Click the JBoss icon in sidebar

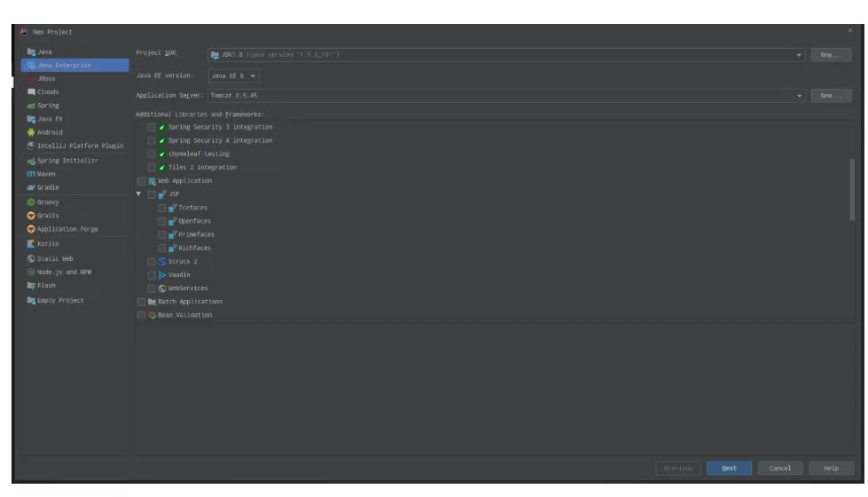click(x=31, y=79)
